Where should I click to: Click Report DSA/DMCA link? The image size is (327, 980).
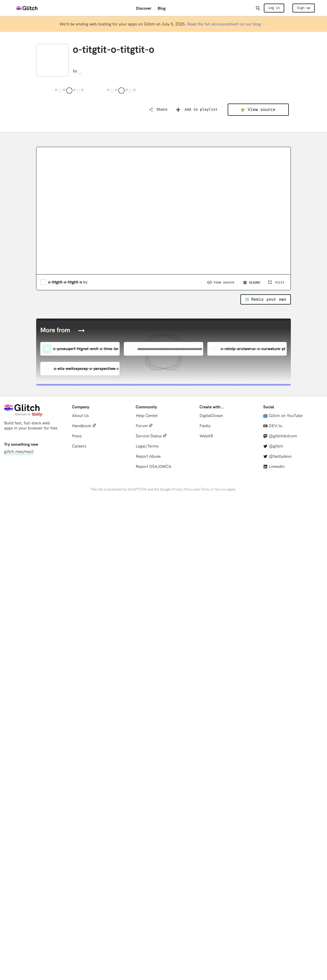coord(153,466)
